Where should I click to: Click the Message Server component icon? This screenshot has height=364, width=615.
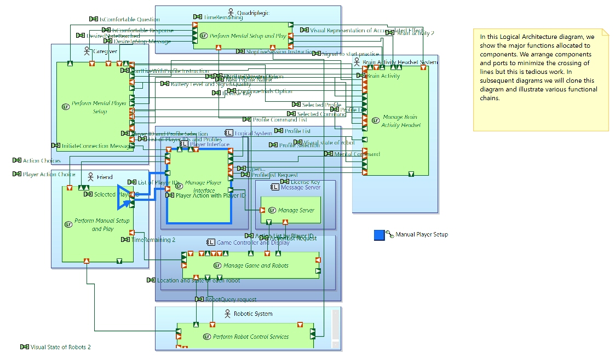click(x=275, y=187)
